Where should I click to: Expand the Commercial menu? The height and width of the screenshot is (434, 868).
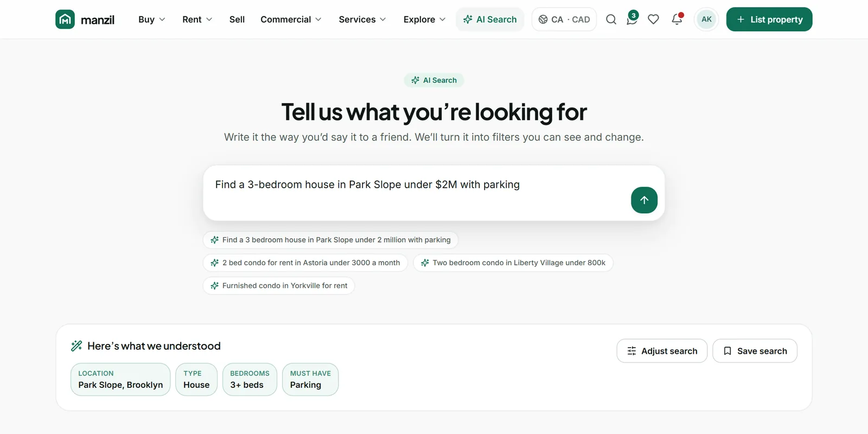click(x=291, y=20)
